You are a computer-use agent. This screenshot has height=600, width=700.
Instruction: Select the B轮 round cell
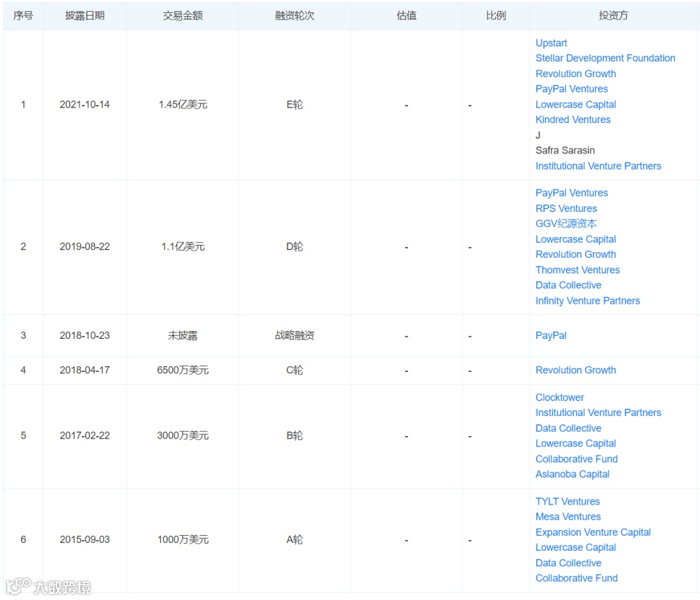[x=295, y=435]
